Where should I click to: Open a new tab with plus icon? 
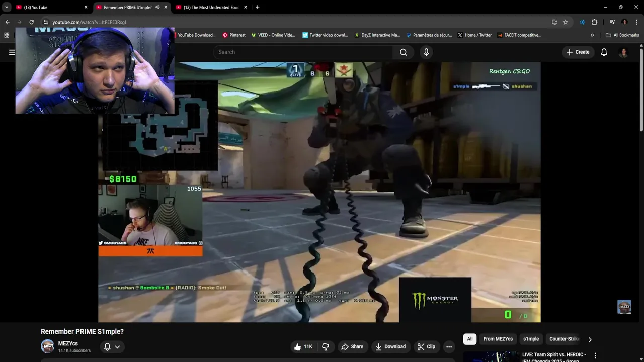click(x=257, y=7)
